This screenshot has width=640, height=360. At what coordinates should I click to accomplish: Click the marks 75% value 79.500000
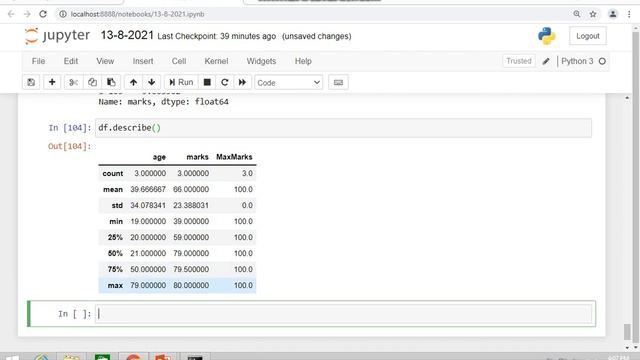coord(191,269)
